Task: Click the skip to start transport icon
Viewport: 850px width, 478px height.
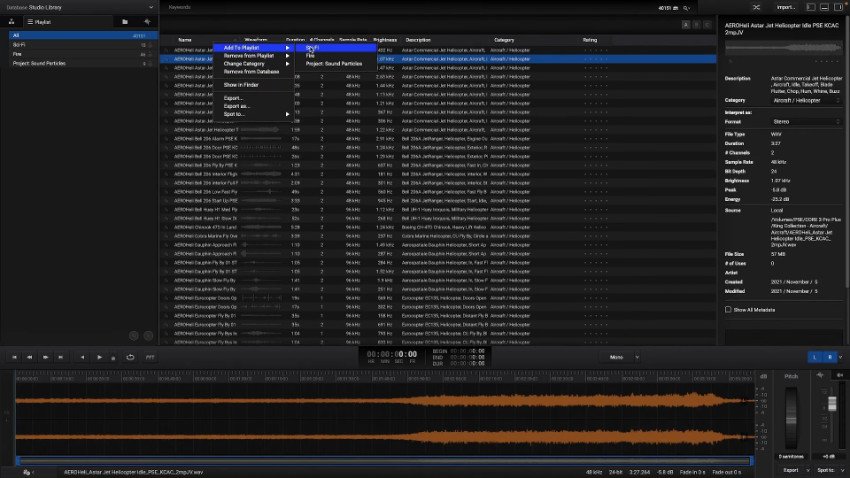Action: point(15,357)
